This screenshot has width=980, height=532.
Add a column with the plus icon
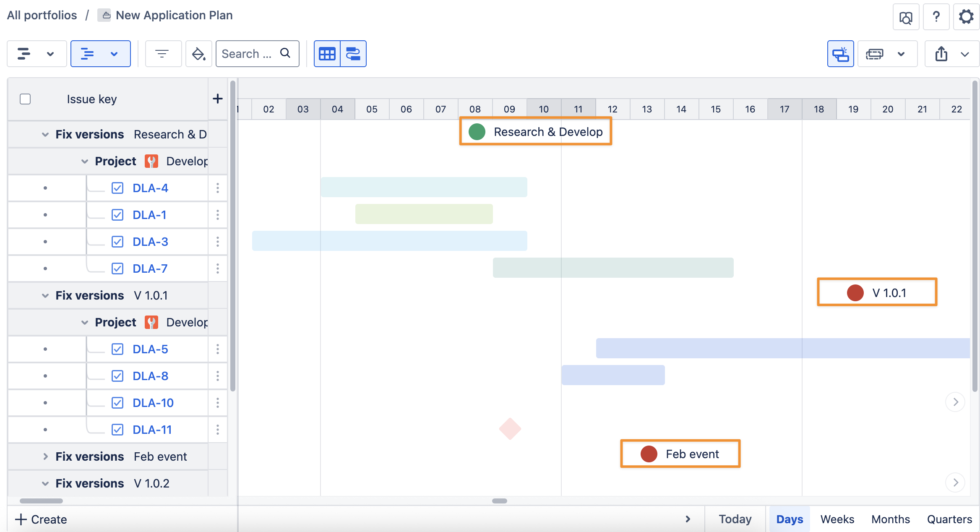(217, 99)
